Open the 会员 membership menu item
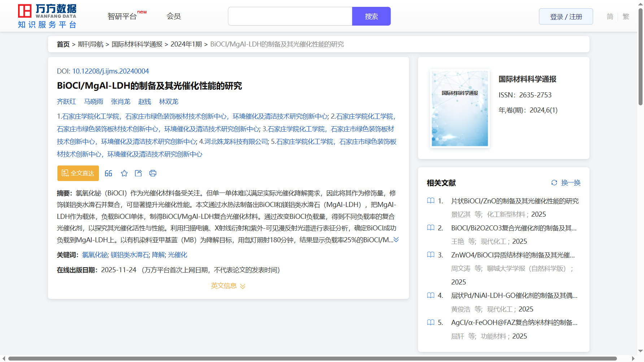This screenshot has width=644, height=362. point(174,16)
